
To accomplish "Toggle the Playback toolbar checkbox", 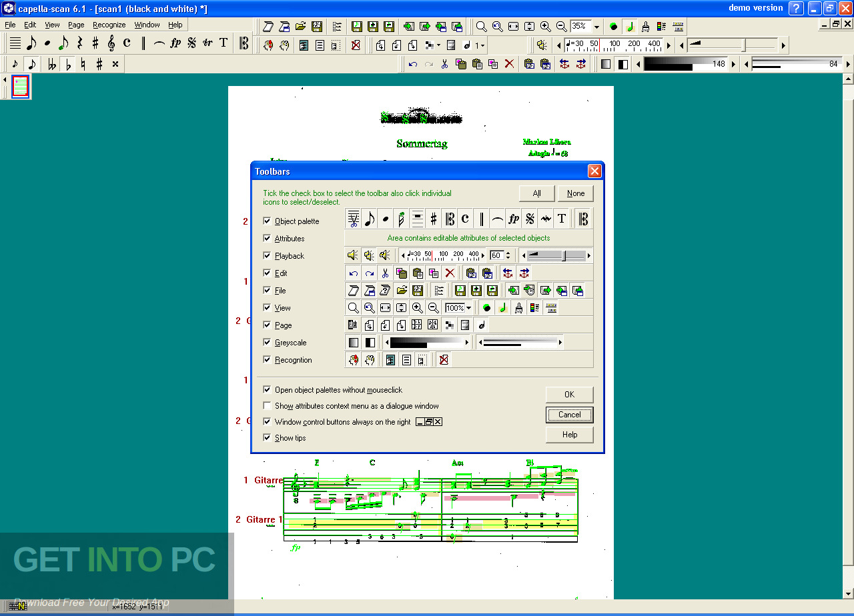I will pos(268,255).
